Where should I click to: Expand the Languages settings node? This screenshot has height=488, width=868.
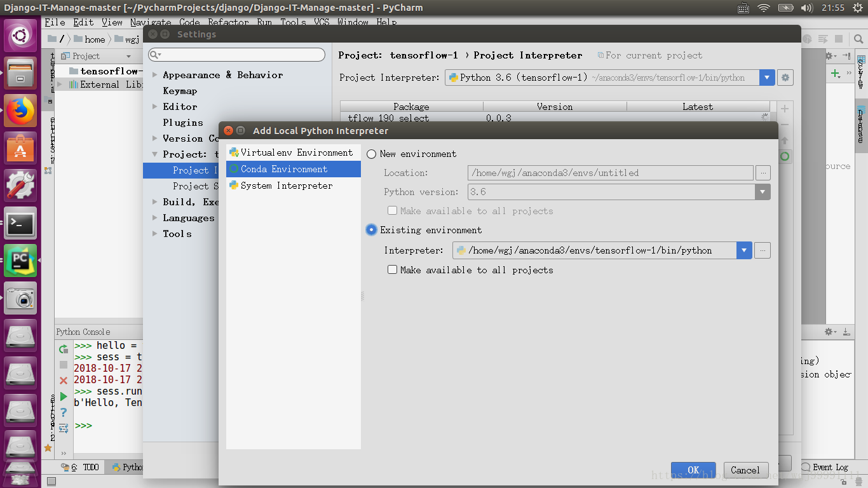(154, 218)
